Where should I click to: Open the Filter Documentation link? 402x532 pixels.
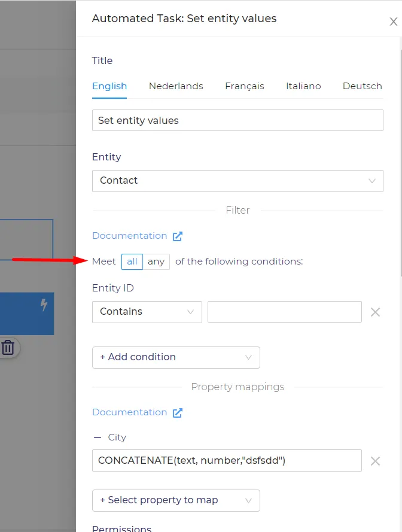coord(130,236)
